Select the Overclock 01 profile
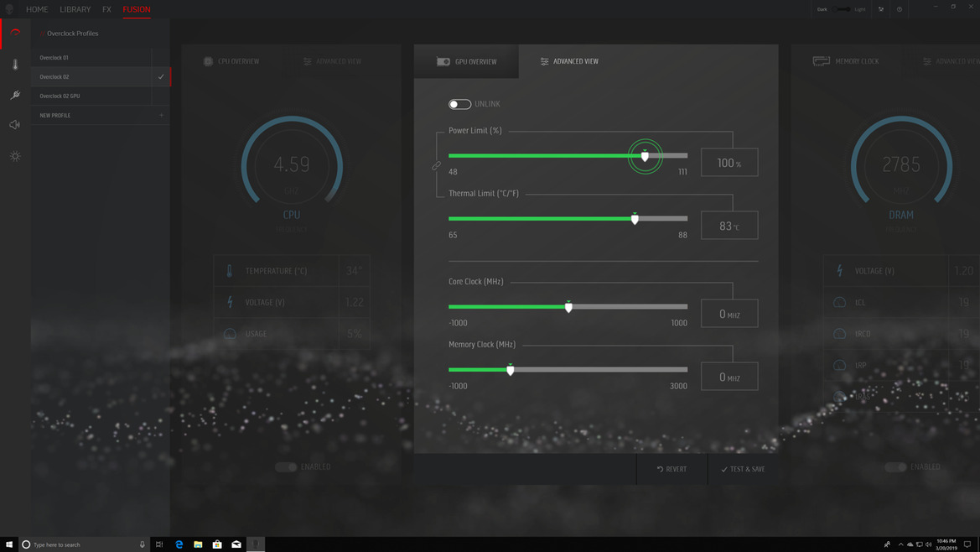The width and height of the screenshot is (980, 552). 91,58
